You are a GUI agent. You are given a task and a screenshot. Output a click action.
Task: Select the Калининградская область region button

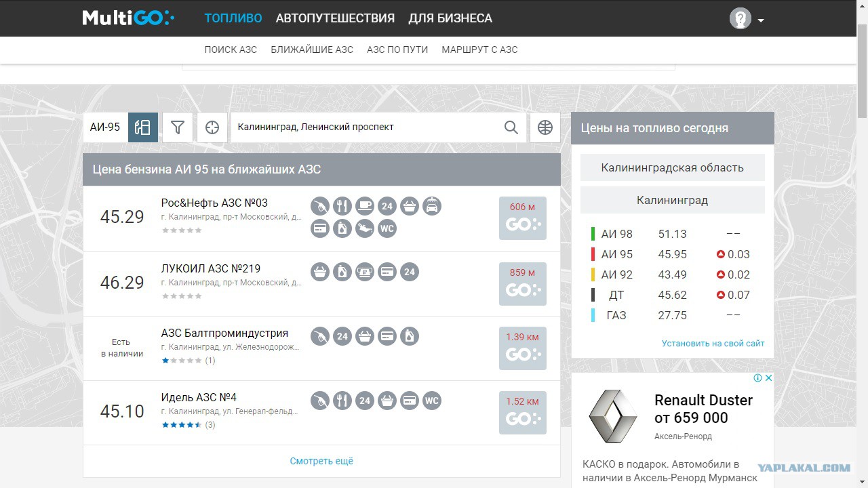click(x=673, y=167)
